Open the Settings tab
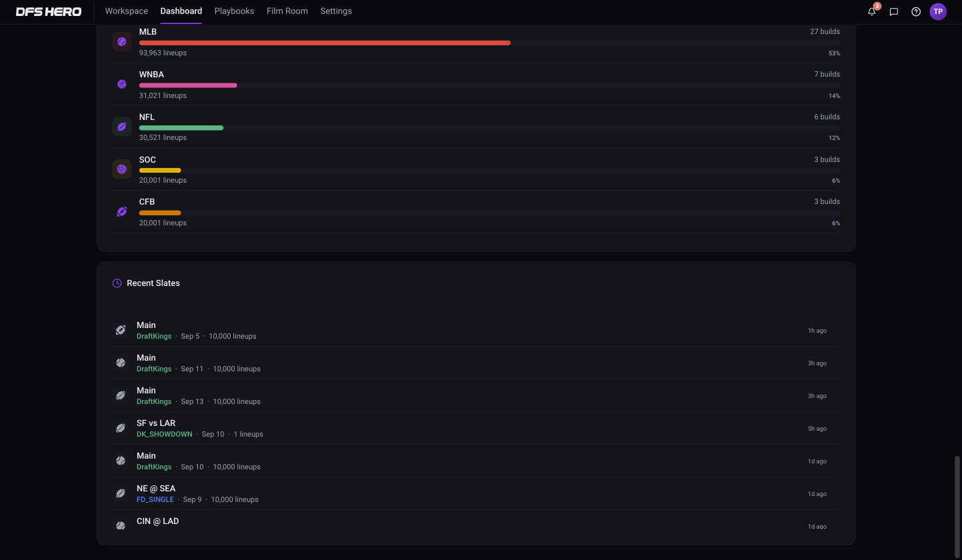This screenshot has width=962, height=560. point(336,11)
